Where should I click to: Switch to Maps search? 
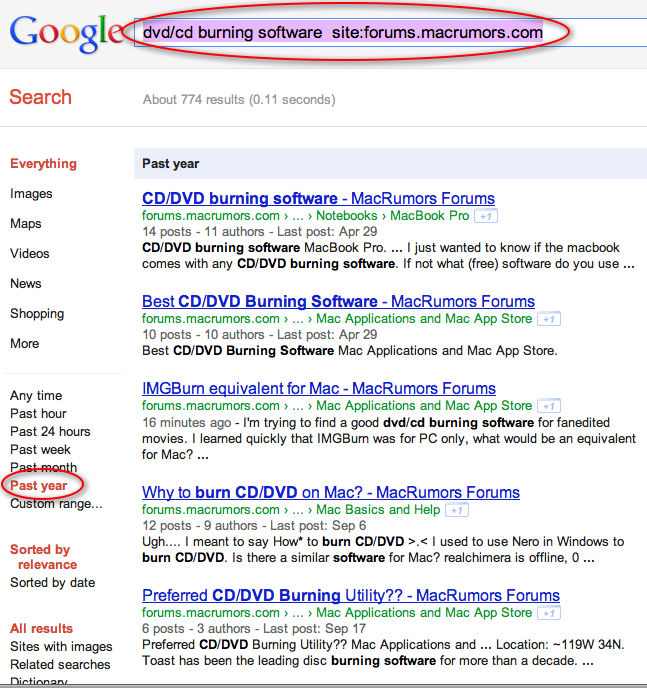26,224
